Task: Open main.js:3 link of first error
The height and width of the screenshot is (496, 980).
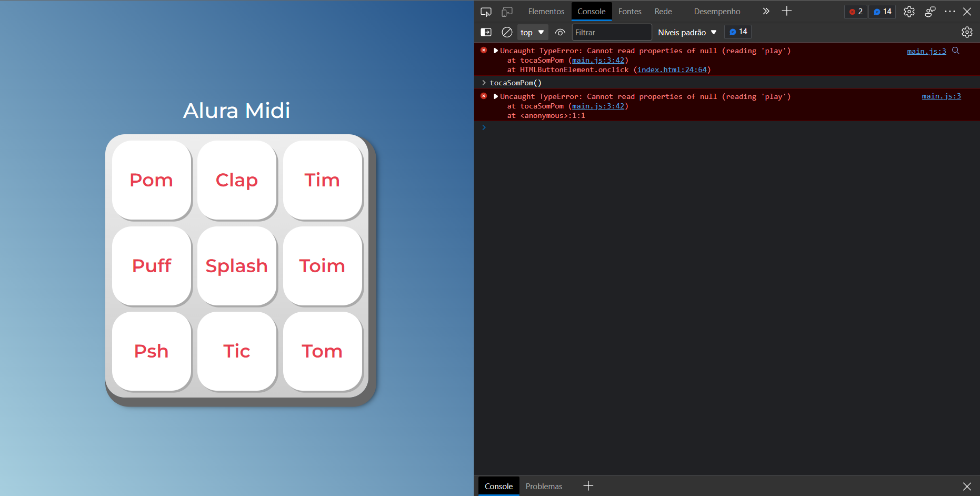Action: pyautogui.click(x=926, y=51)
